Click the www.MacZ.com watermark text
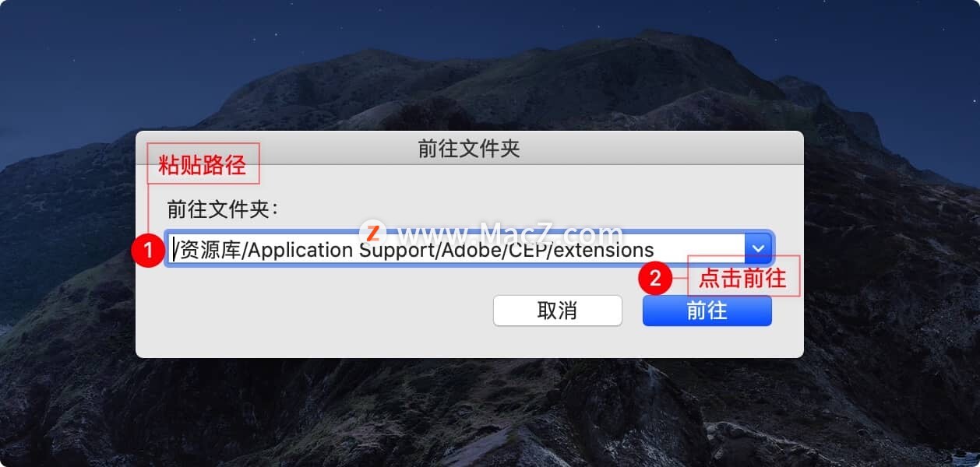The height and width of the screenshot is (467, 980). click(510, 234)
